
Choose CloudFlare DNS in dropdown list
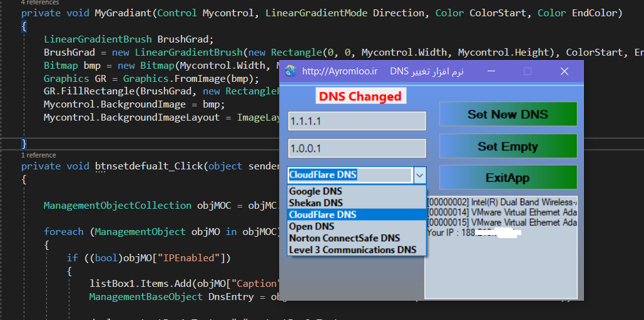pyautogui.click(x=357, y=214)
